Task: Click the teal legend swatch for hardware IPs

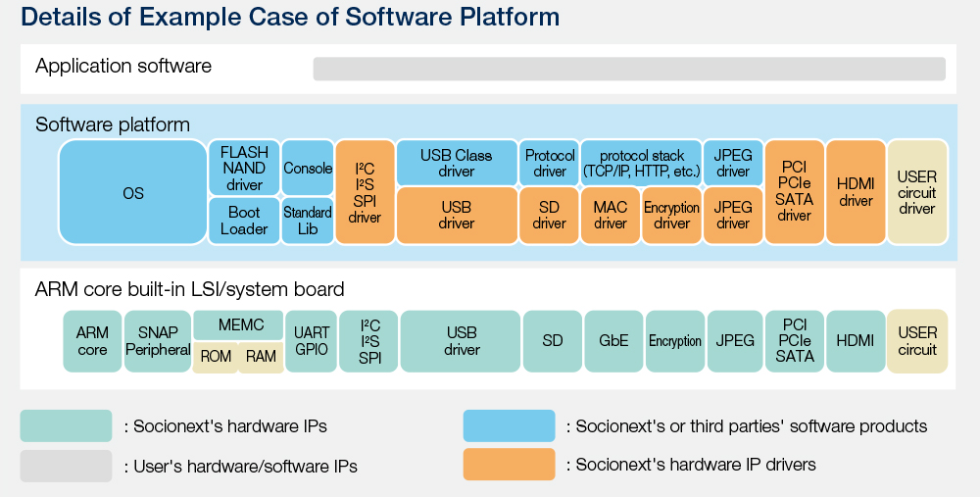Action: [x=67, y=425]
